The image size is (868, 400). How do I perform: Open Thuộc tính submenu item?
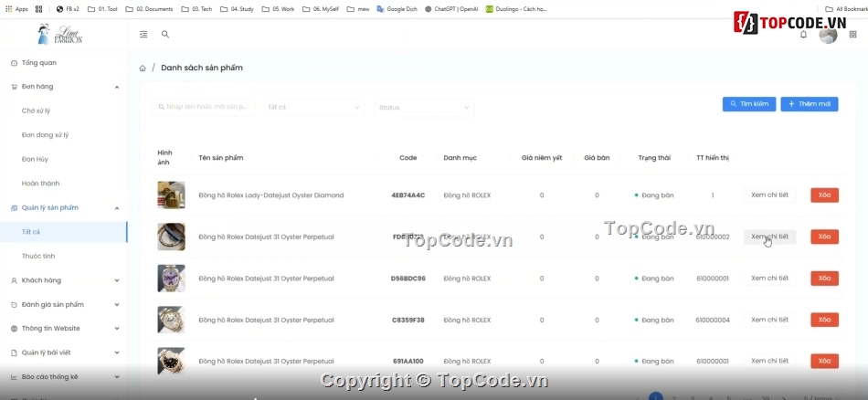click(38, 256)
